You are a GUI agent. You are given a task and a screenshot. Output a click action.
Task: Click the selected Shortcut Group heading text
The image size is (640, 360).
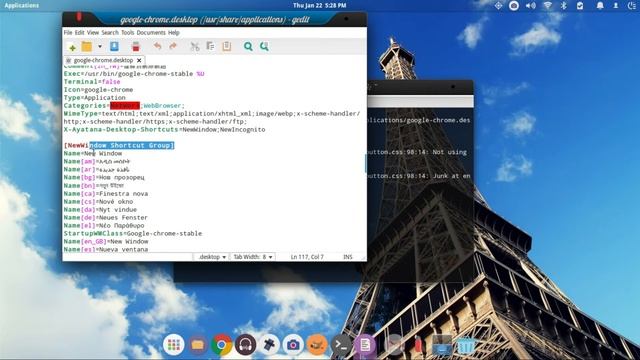(x=132, y=145)
